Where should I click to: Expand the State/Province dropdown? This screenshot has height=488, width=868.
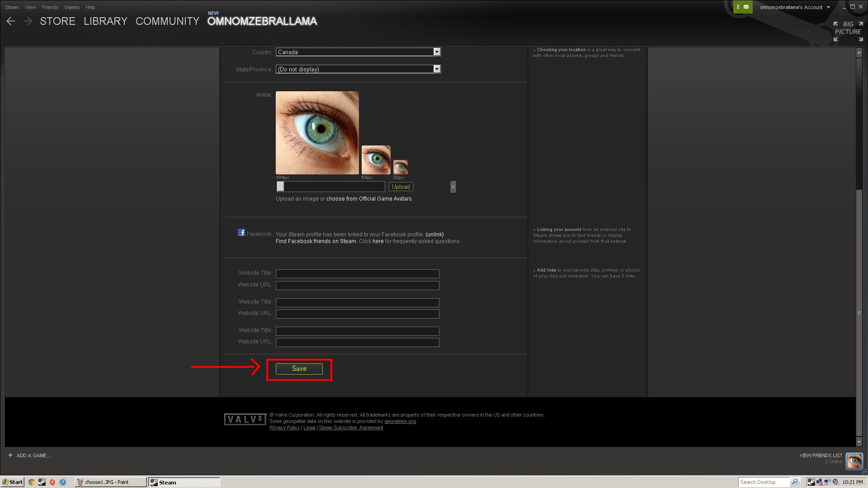pyautogui.click(x=437, y=69)
